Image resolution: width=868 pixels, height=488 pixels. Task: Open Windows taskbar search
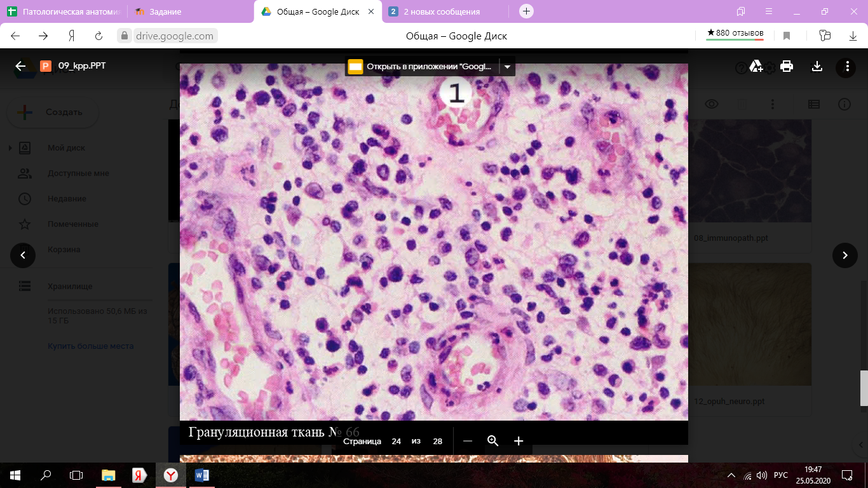[46, 475]
